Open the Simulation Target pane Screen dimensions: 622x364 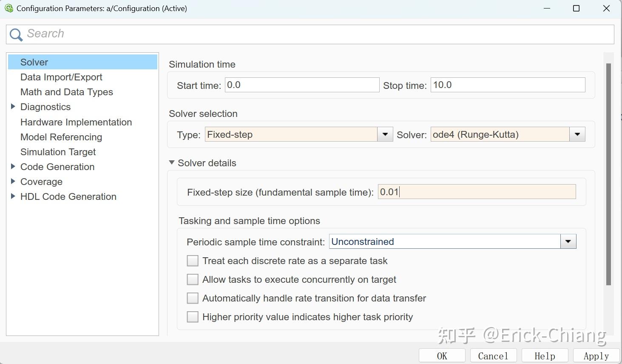[x=58, y=152]
